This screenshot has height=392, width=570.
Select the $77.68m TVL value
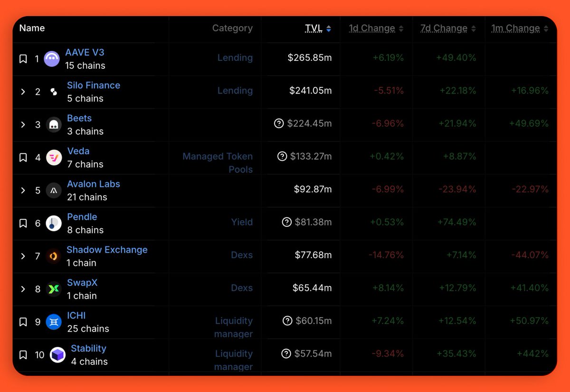coord(313,255)
